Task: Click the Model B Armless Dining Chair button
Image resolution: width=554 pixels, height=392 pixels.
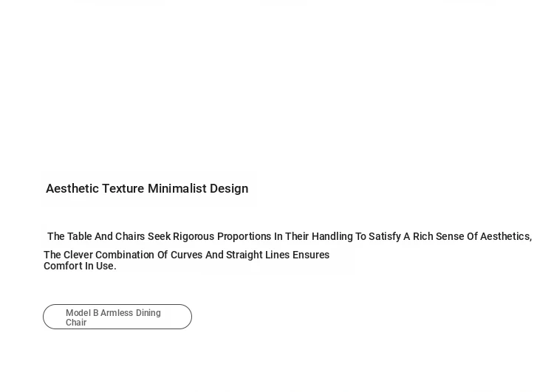Action: coord(117,317)
